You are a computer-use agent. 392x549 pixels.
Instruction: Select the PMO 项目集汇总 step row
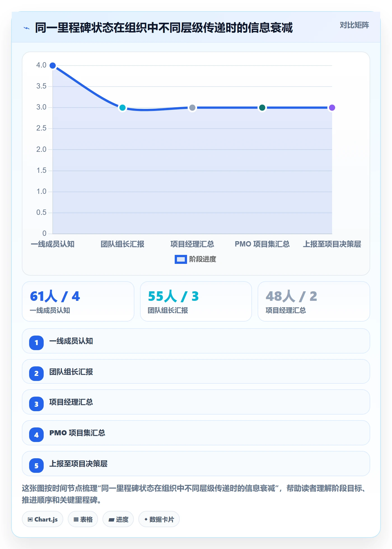[x=196, y=433]
